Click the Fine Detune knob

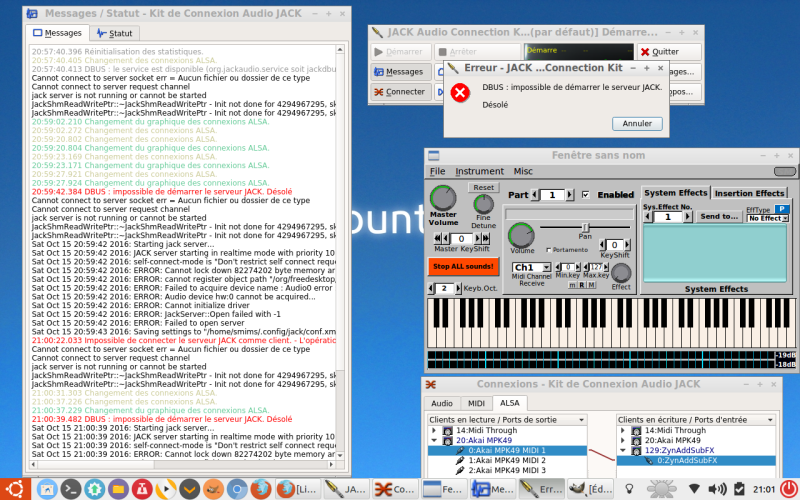pos(483,205)
